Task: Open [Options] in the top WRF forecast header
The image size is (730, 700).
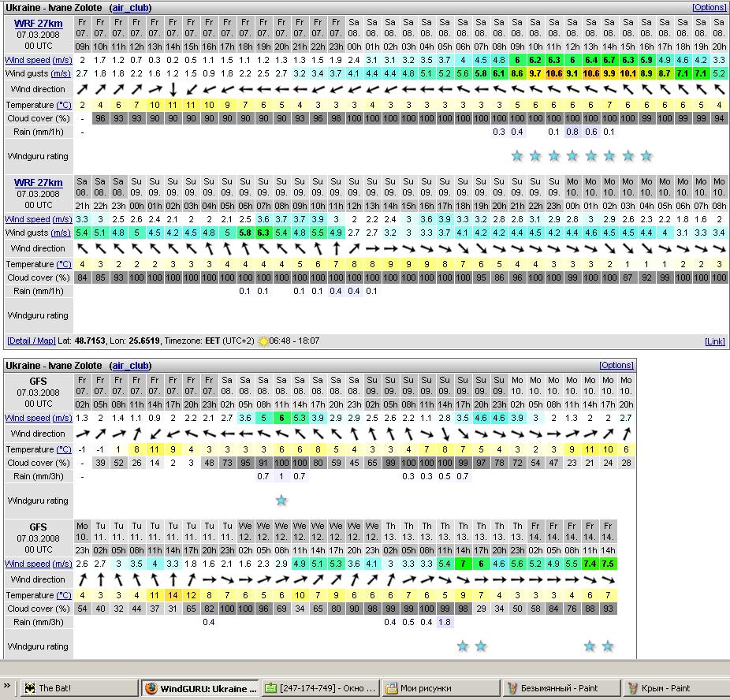Action: pyautogui.click(x=710, y=8)
